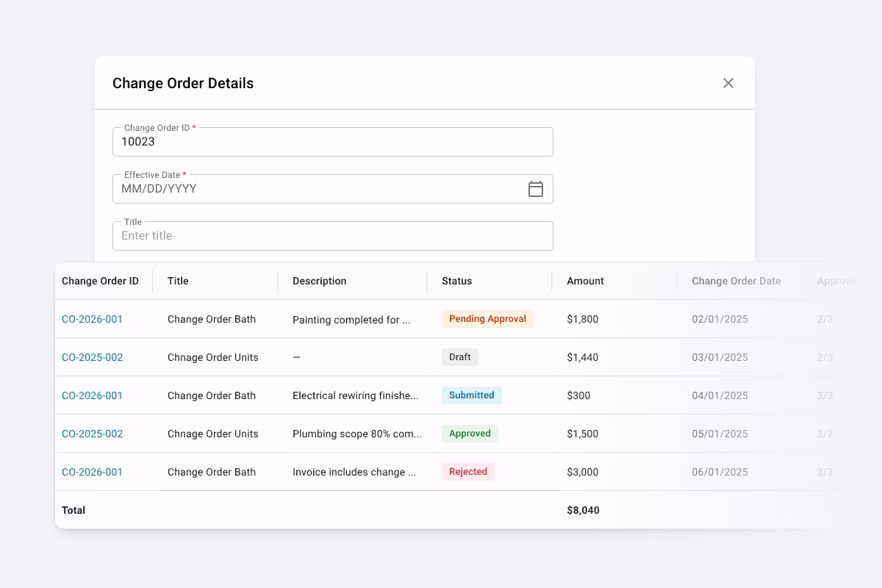Click the Title column header in table
The height and width of the screenshot is (588, 882).
pyautogui.click(x=178, y=281)
